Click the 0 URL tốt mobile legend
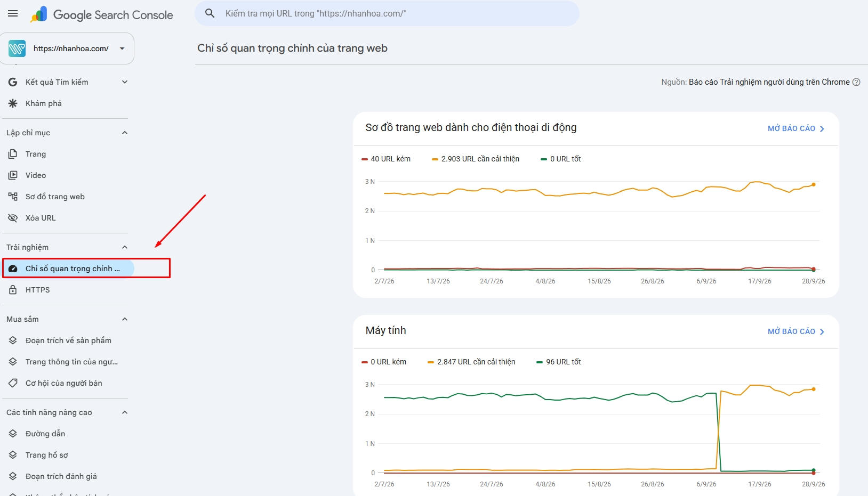This screenshot has width=868, height=496. (x=561, y=159)
